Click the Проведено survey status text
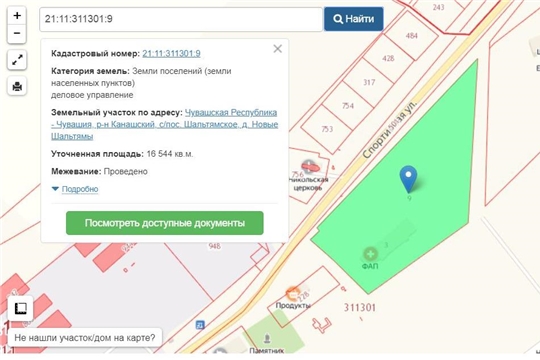The width and height of the screenshot is (540, 360). click(x=126, y=172)
